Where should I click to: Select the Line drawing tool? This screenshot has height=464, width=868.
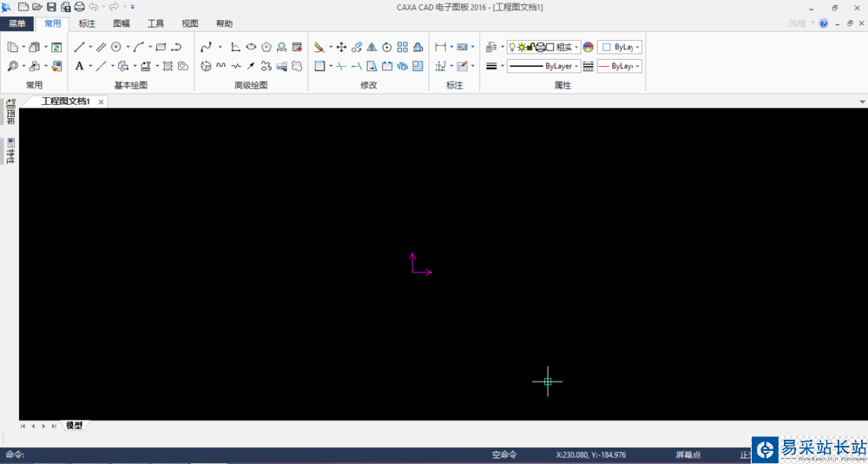click(80, 47)
